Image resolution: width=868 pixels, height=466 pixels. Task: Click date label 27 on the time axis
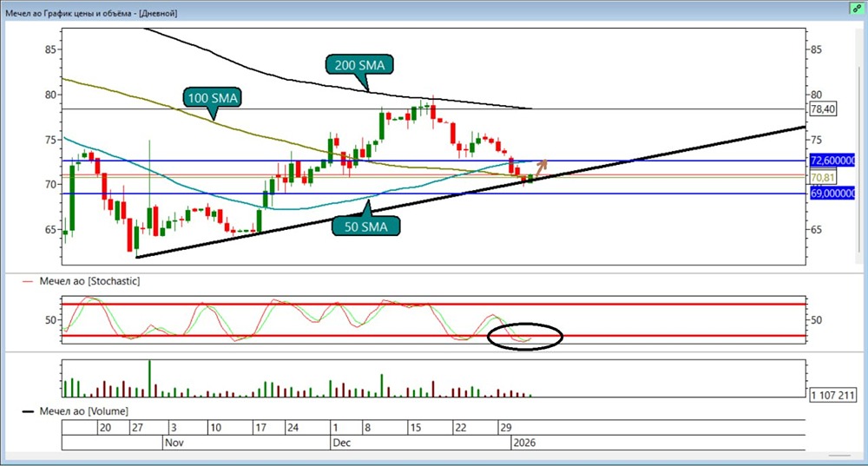pyautogui.click(x=137, y=427)
